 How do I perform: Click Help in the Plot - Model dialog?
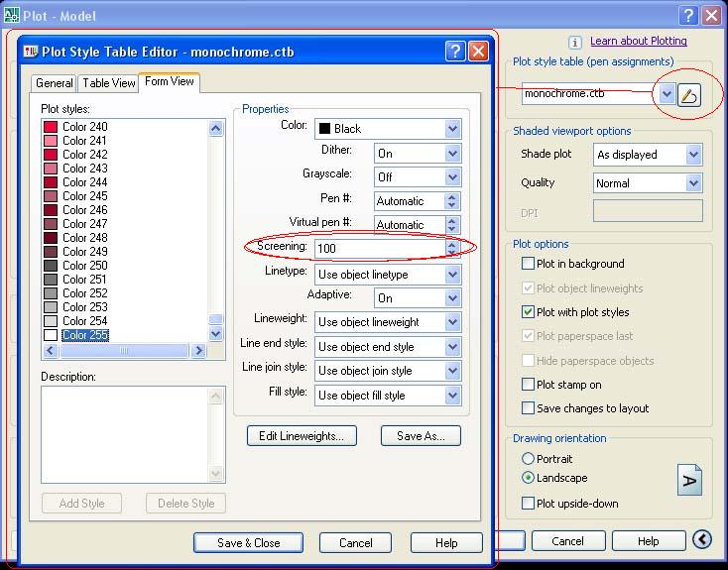648,541
